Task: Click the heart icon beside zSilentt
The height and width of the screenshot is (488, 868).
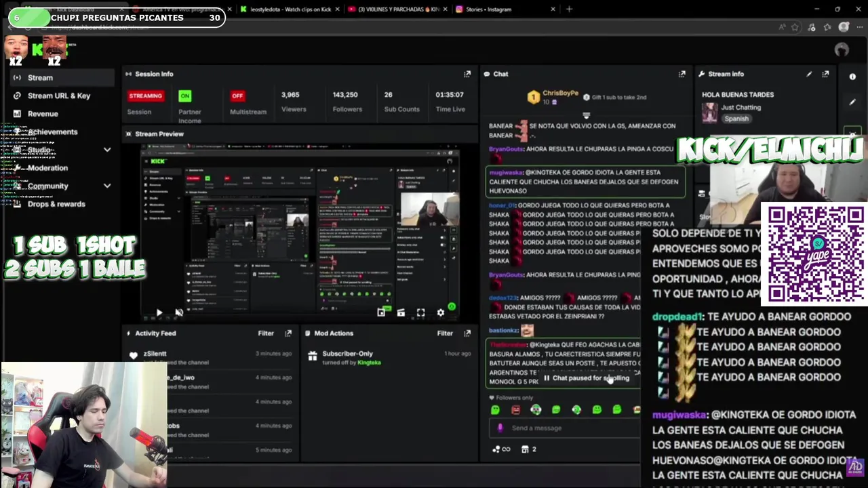Action: coord(134,355)
